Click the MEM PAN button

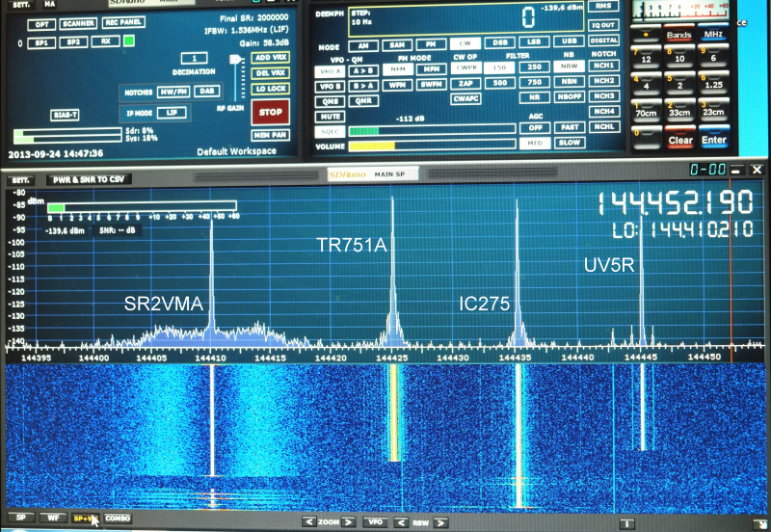coord(271,135)
